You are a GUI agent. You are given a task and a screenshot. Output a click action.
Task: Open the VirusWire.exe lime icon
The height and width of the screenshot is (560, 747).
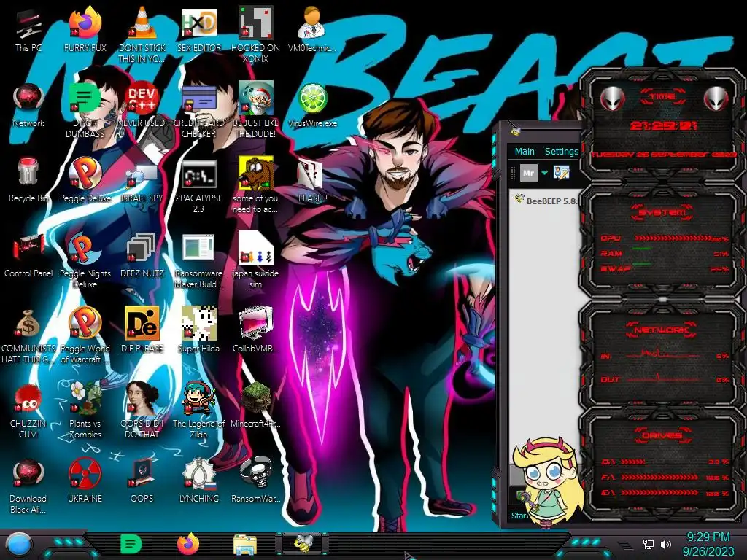click(312, 105)
